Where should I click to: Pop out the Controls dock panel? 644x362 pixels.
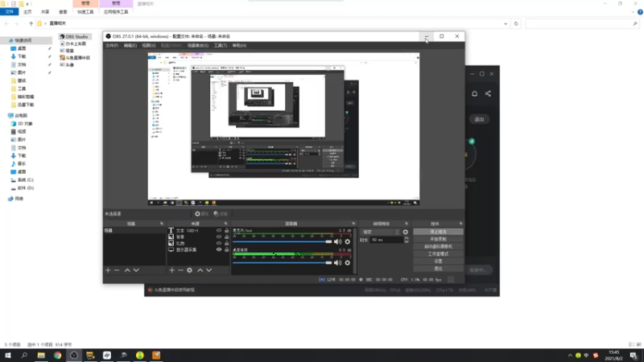[460, 224]
